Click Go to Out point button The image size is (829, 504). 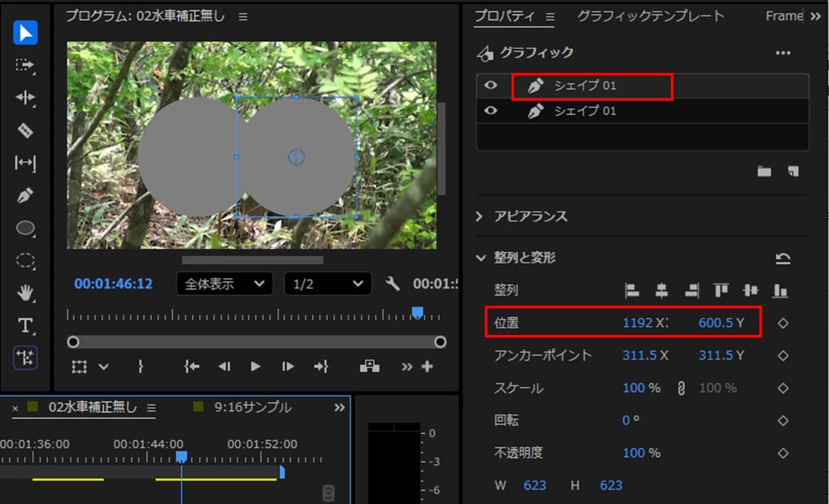coord(321,367)
